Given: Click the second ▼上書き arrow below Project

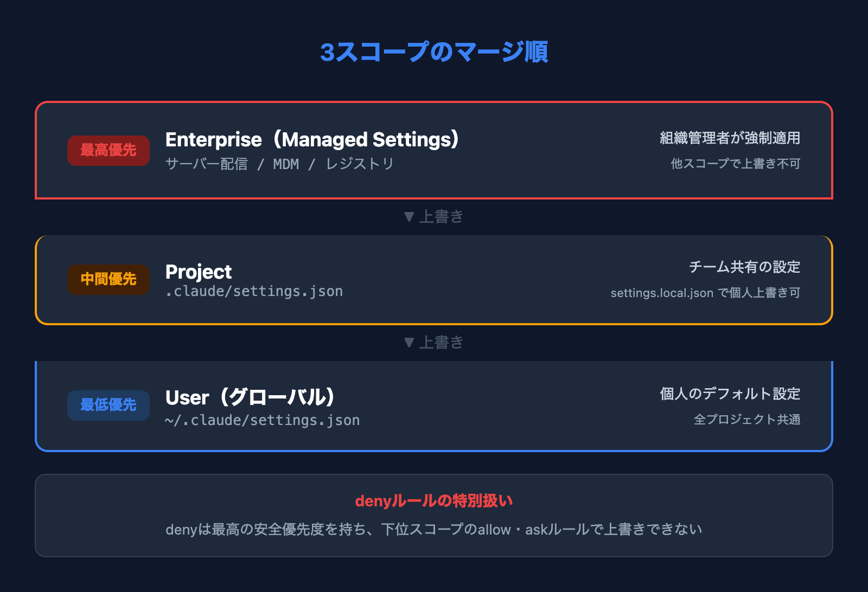Looking at the screenshot, I should (x=434, y=343).
